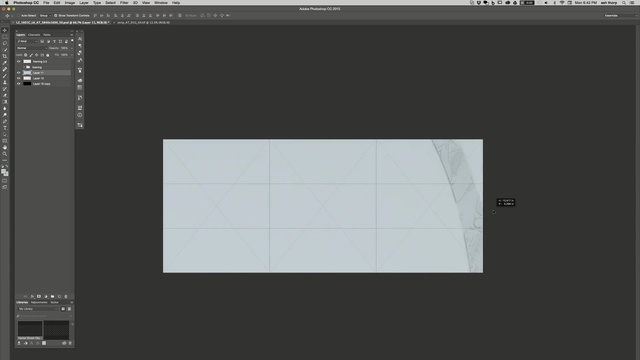This screenshot has width=640, height=360.
Task: Expand the Painting group folder
Action: coord(24,67)
